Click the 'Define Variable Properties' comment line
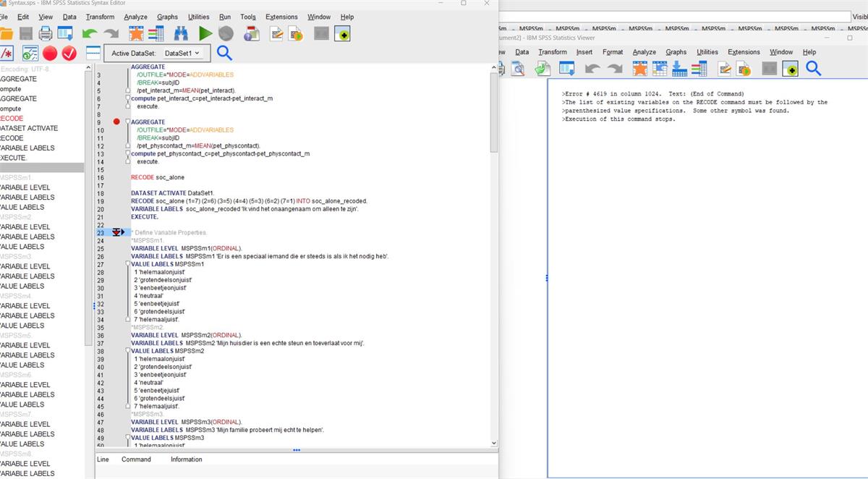 [169, 232]
